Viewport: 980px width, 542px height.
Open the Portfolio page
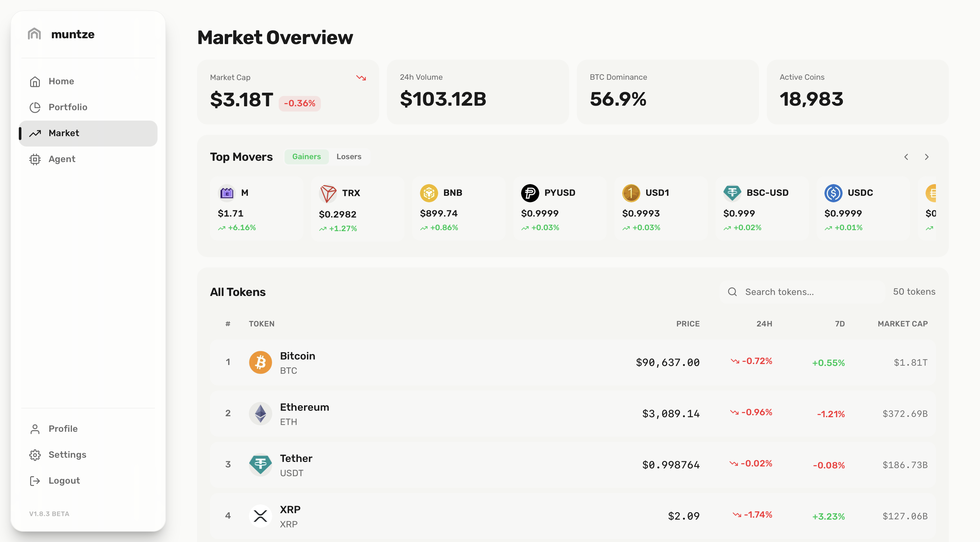coord(68,107)
